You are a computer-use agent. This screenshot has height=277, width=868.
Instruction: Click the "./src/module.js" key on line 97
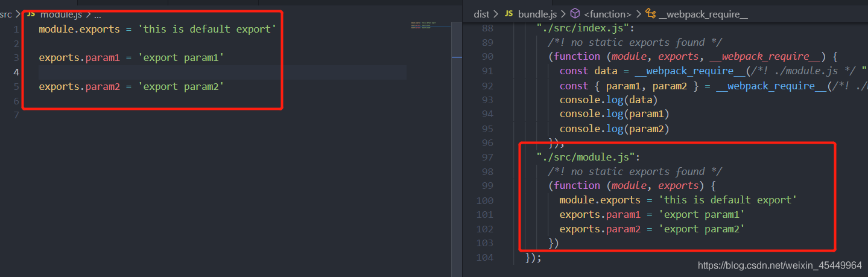(585, 157)
